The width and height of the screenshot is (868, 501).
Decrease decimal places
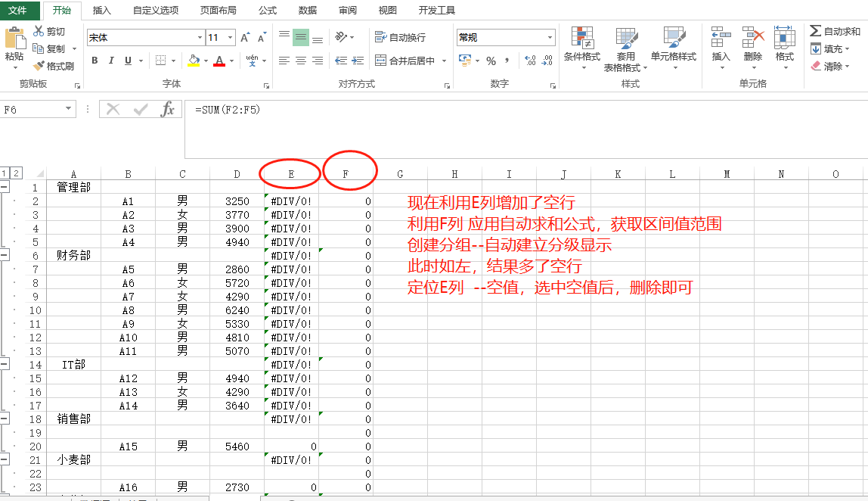(547, 61)
